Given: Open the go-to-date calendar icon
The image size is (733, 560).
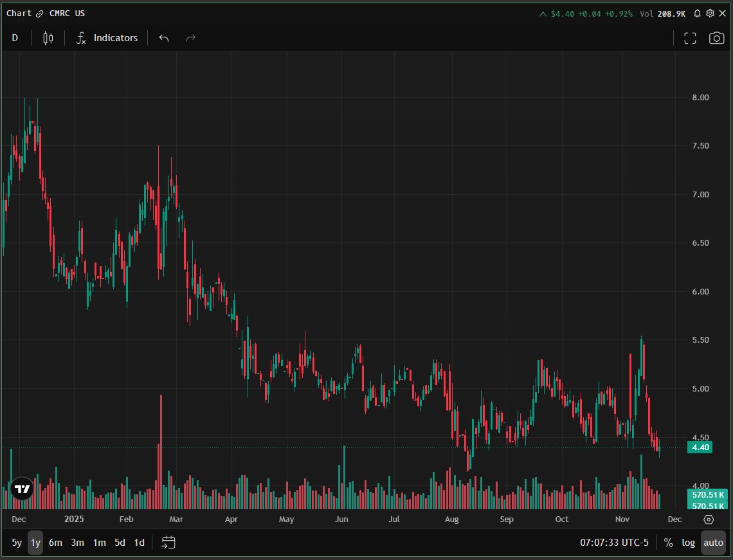Looking at the screenshot, I should click(x=168, y=542).
